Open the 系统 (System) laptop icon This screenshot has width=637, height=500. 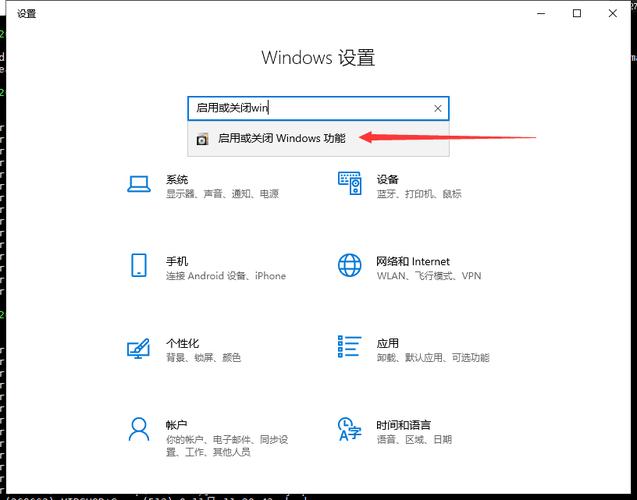click(x=139, y=184)
